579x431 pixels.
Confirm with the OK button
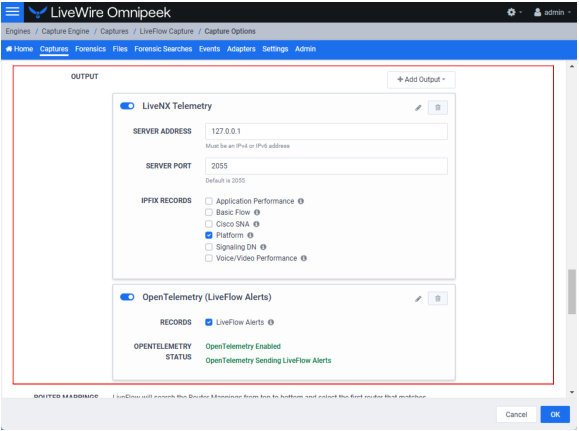pos(555,415)
